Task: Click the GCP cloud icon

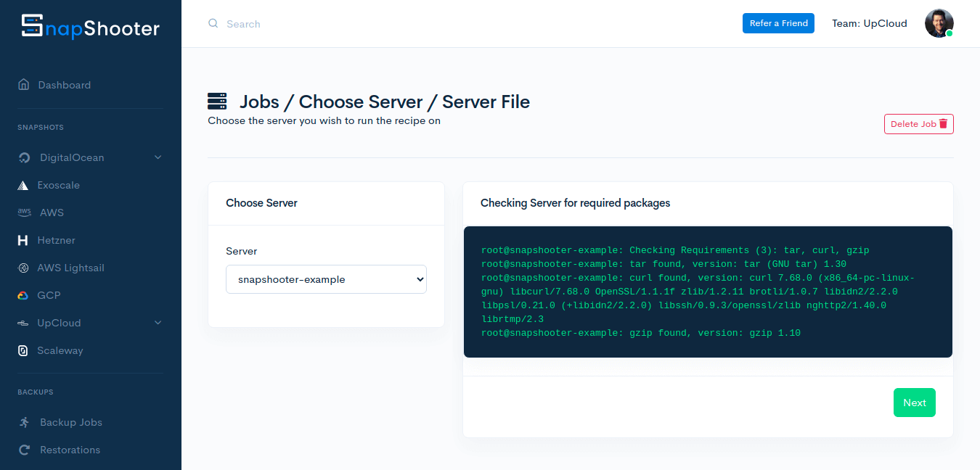Action: pos(23,295)
